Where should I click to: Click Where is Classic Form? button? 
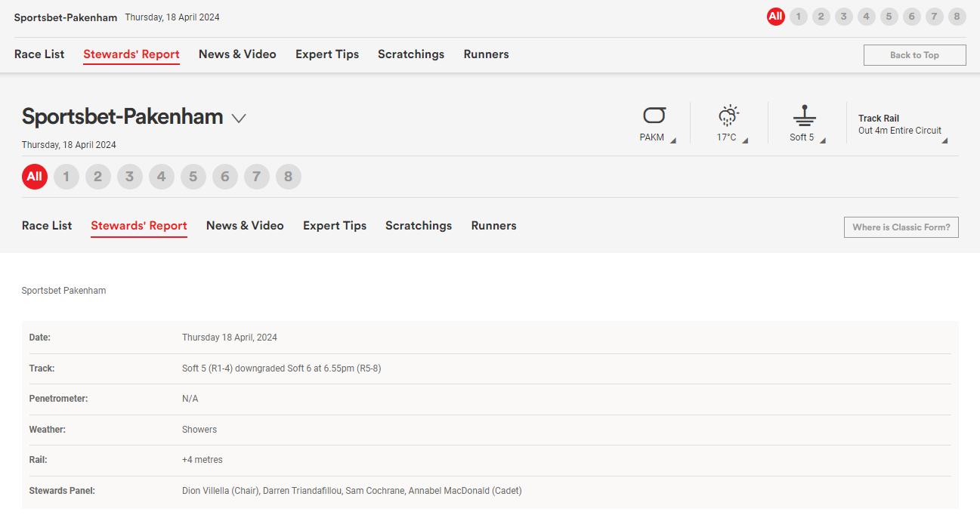click(x=901, y=227)
